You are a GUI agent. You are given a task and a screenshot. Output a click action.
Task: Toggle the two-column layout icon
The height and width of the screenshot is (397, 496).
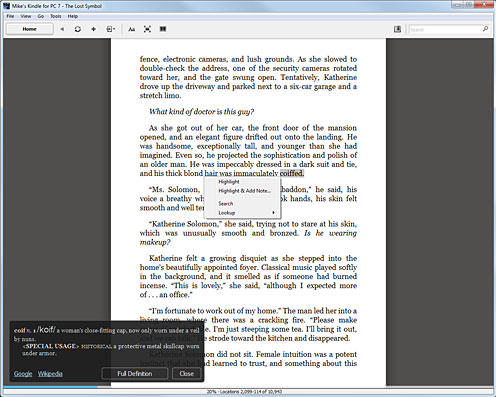[x=163, y=29]
